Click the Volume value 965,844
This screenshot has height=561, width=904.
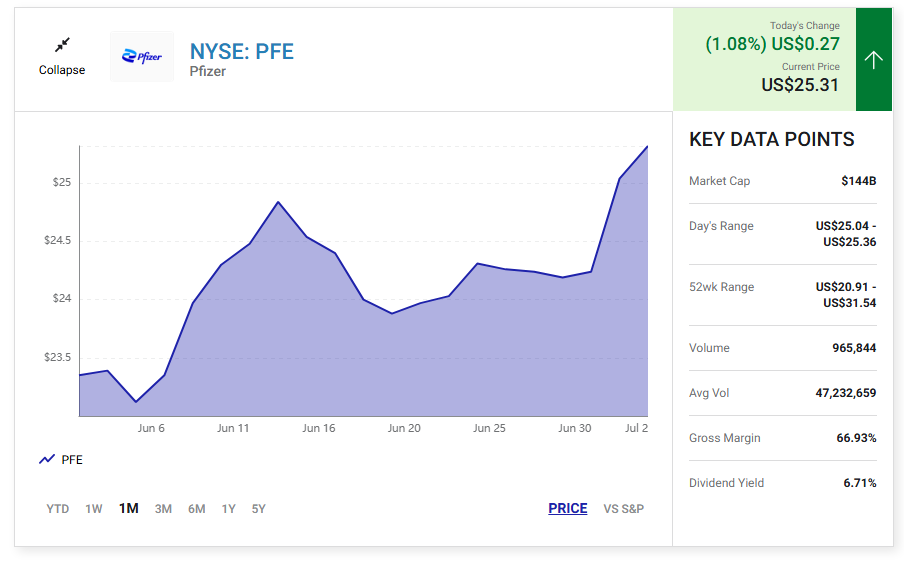click(x=854, y=348)
